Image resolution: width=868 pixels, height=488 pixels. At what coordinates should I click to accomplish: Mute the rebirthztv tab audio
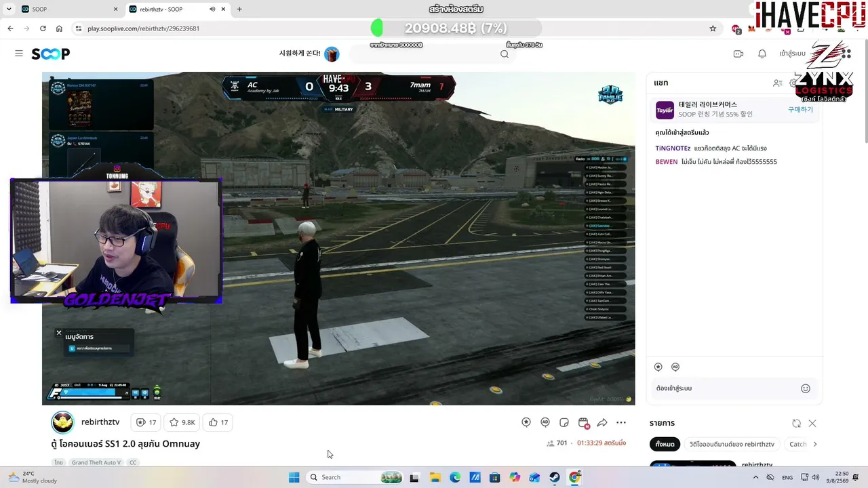(x=212, y=9)
